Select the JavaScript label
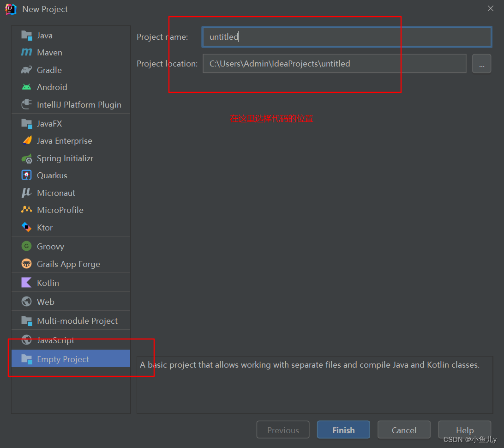504x448 pixels. (55, 340)
